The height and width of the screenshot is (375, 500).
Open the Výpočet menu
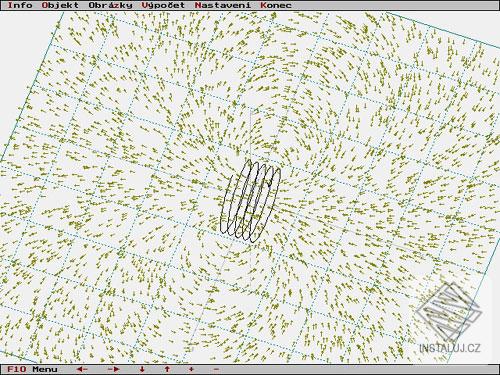(163, 5)
